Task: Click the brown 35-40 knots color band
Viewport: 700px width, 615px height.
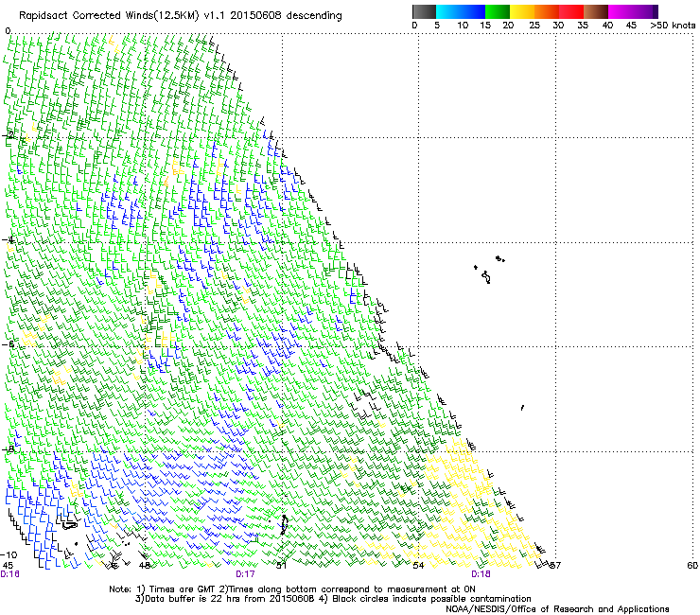Action: 596,11
